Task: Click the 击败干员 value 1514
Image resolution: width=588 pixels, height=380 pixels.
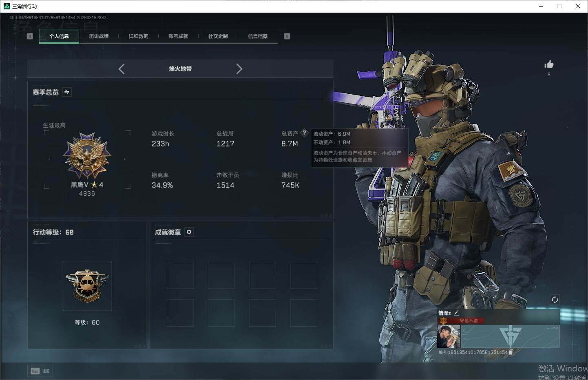Action: (225, 185)
